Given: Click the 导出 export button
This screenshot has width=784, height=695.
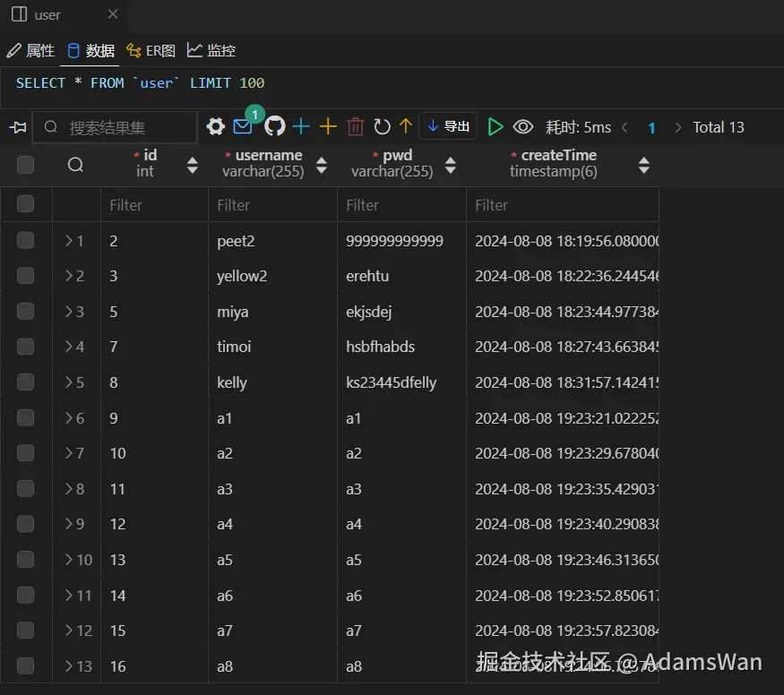Looking at the screenshot, I should (449, 126).
